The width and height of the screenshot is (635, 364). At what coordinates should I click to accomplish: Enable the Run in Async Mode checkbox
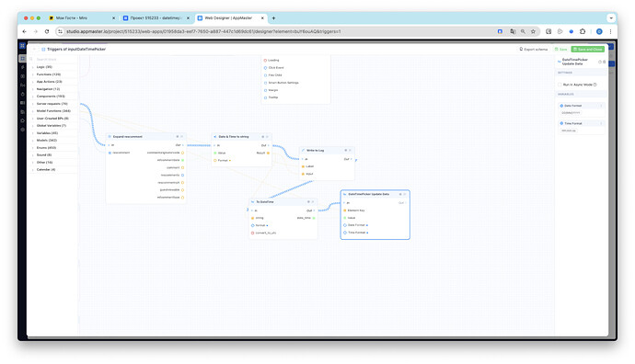coord(560,85)
